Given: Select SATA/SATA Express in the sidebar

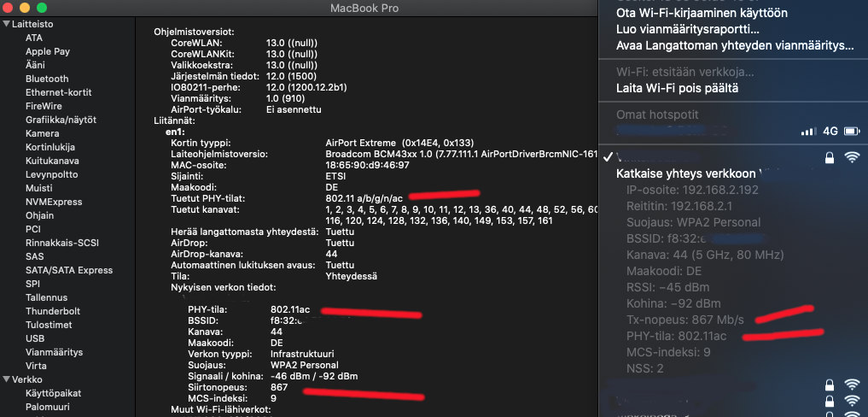Looking at the screenshot, I should (69, 270).
